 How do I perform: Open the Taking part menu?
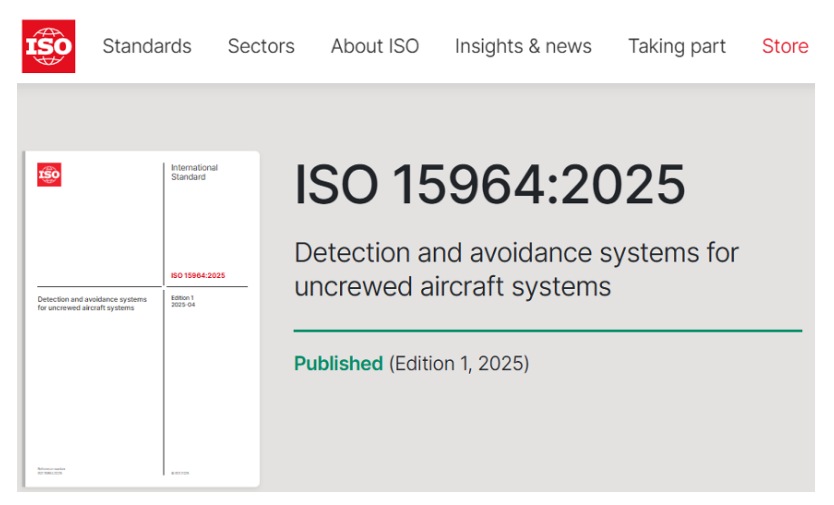[x=677, y=46]
